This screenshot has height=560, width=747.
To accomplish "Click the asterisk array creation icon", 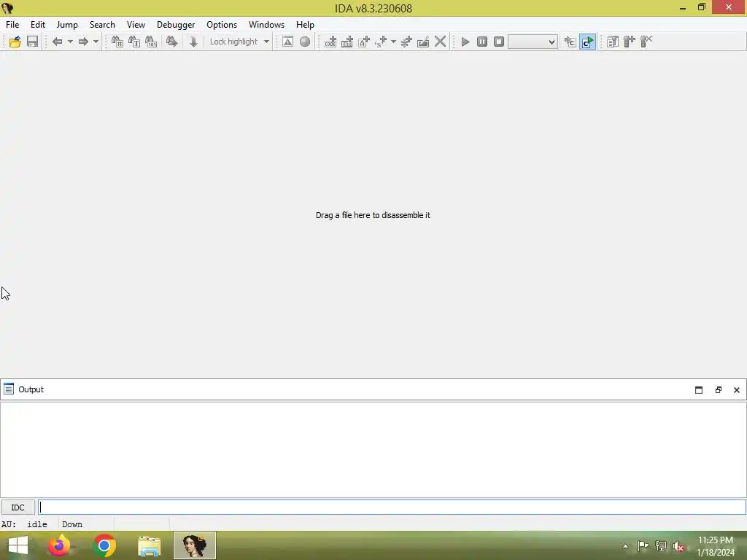I will [406, 42].
